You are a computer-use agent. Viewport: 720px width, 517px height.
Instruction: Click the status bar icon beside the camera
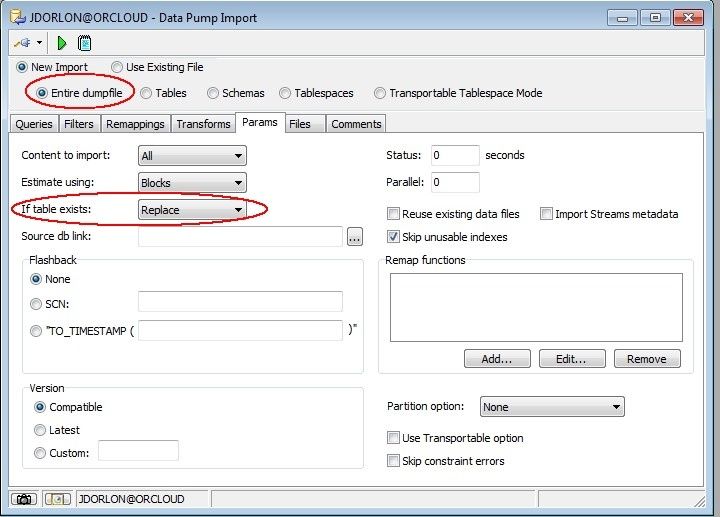pos(57,499)
